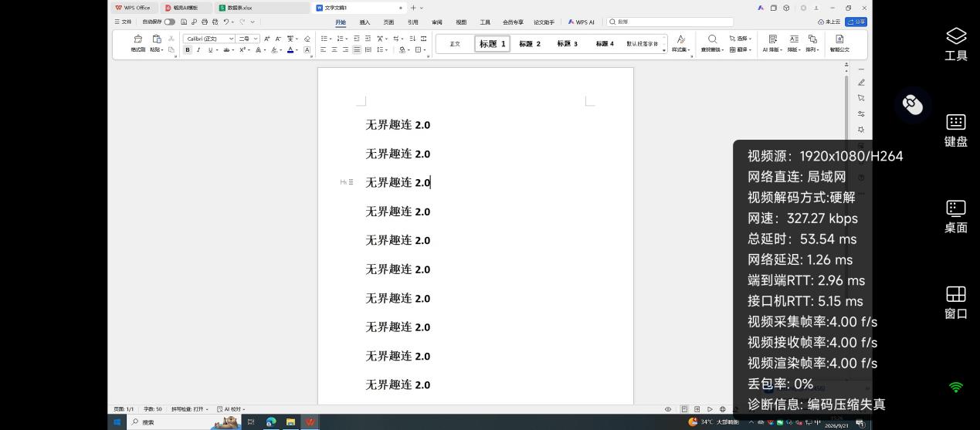The width and height of the screenshot is (980, 430).
Task: Open the 翻译 translate dropdown
Action: click(x=741, y=49)
